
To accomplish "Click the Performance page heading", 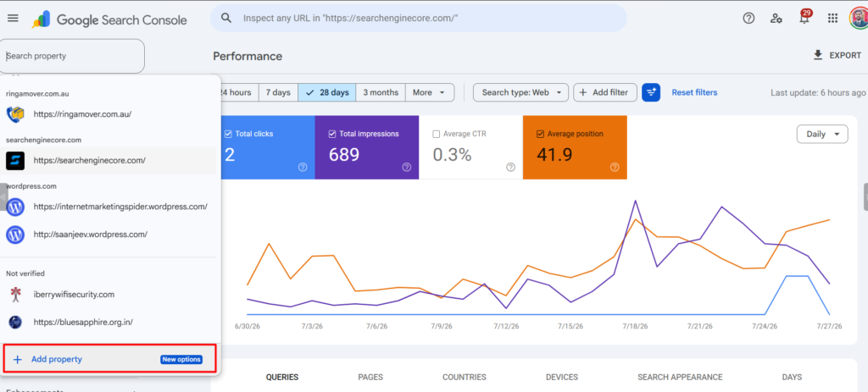I will point(248,56).
